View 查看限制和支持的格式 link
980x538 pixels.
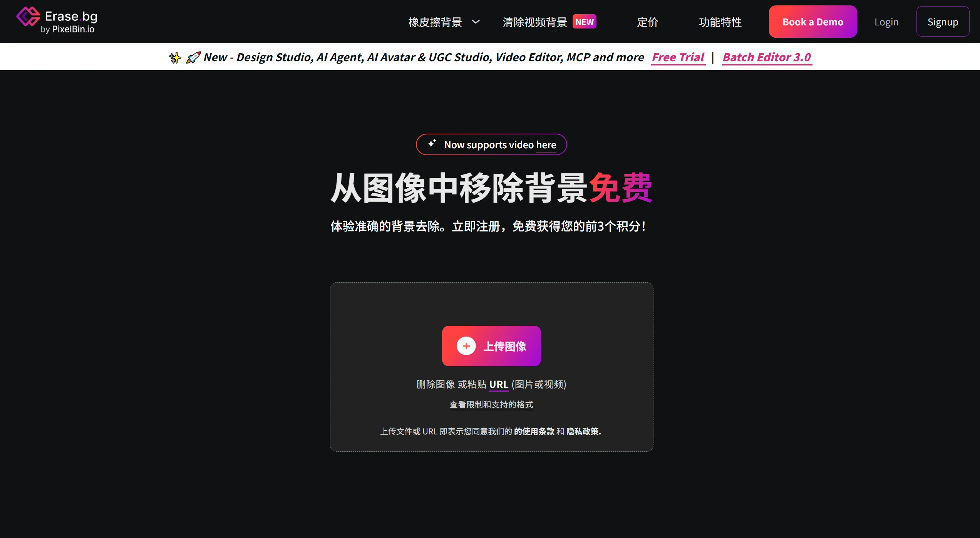coord(491,404)
